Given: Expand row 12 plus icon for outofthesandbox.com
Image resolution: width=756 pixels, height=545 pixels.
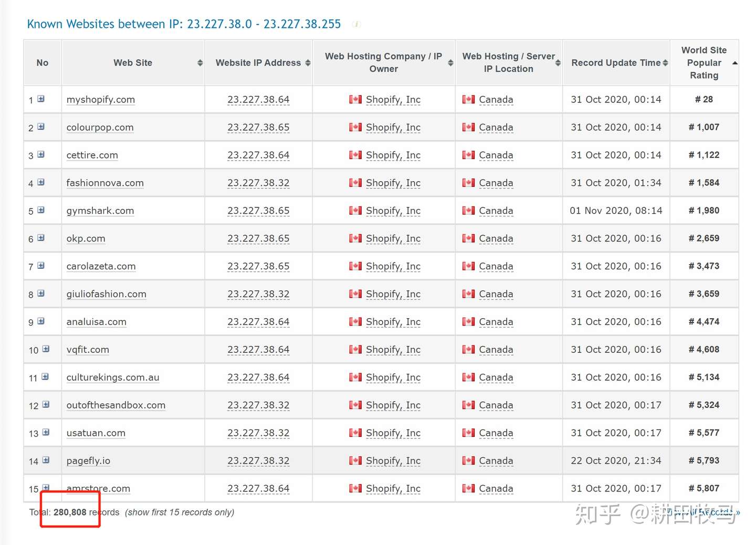Looking at the screenshot, I should [x=46, y=405].
